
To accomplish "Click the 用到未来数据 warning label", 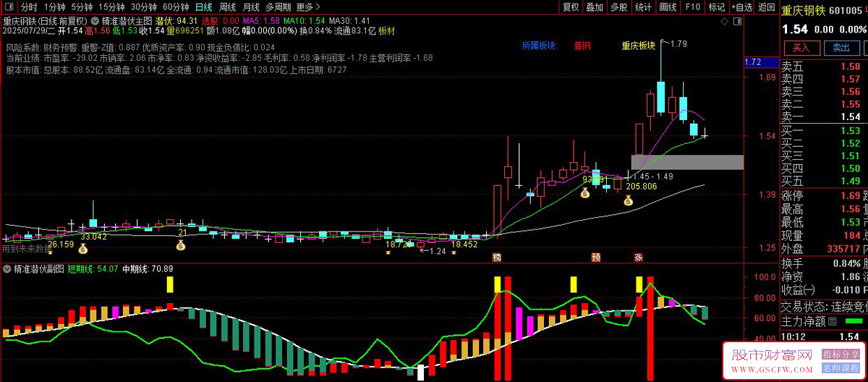I will pyautogui.click(x=26, y=249).
